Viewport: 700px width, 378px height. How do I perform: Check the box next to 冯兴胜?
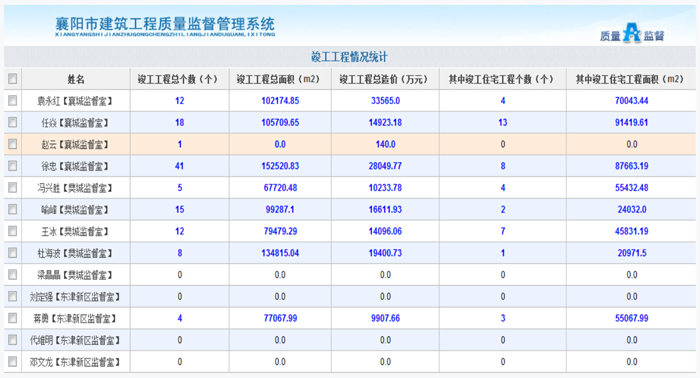12,187
